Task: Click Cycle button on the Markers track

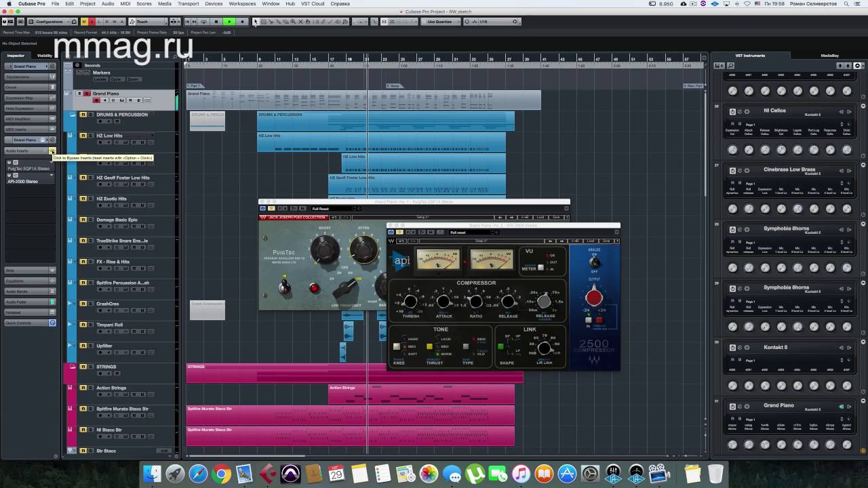Action: pyautogui.click(x=117, y=79)
